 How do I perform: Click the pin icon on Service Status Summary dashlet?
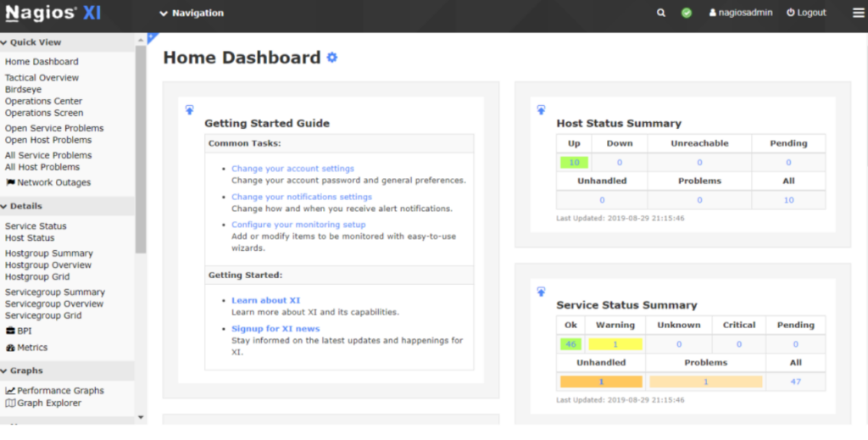[541, 291]
